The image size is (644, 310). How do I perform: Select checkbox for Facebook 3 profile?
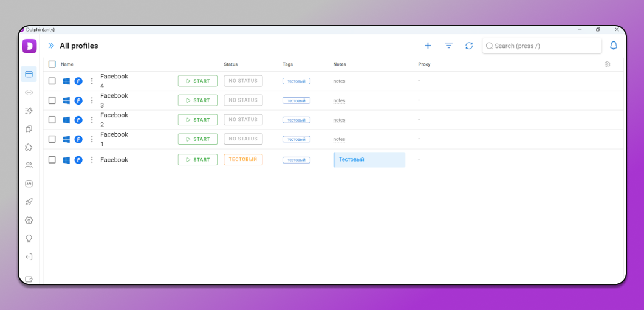[52, 100]
